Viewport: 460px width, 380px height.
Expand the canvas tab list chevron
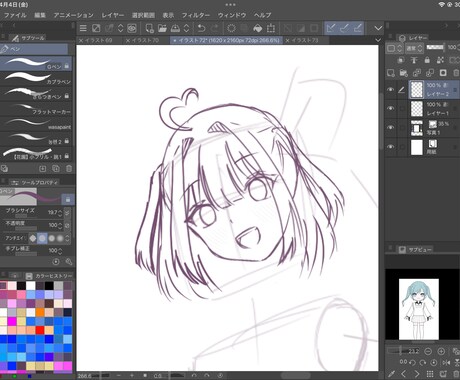click(378, 40)
